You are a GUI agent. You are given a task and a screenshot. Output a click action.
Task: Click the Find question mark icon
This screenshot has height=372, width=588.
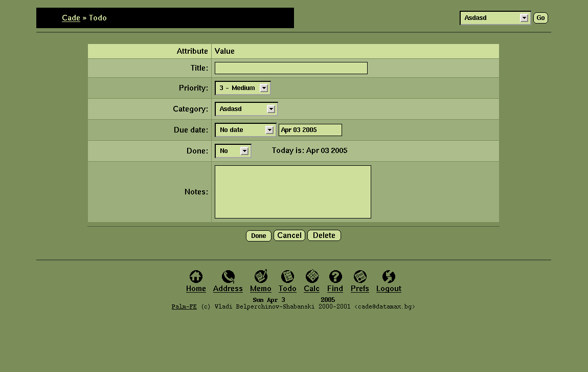[335, 277]
